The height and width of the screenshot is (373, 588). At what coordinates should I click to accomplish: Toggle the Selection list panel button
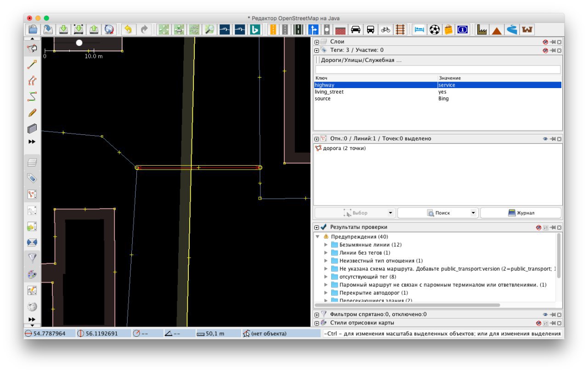click(32, 194)
